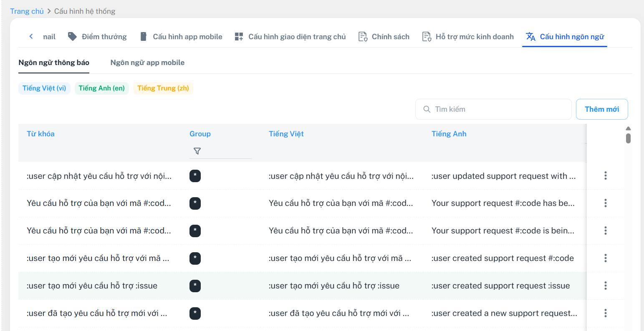Click the translate icon of Cấu hình ngôn ngữ
644x331 pixels.
(530, 37)
